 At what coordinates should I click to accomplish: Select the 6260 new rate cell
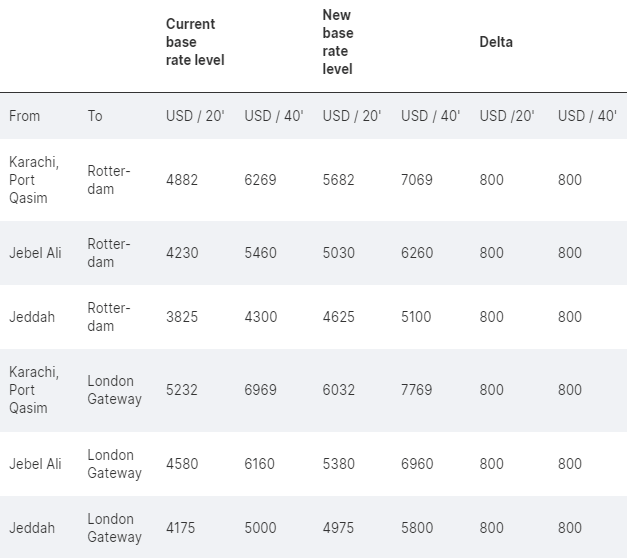[x=417, y=253]
